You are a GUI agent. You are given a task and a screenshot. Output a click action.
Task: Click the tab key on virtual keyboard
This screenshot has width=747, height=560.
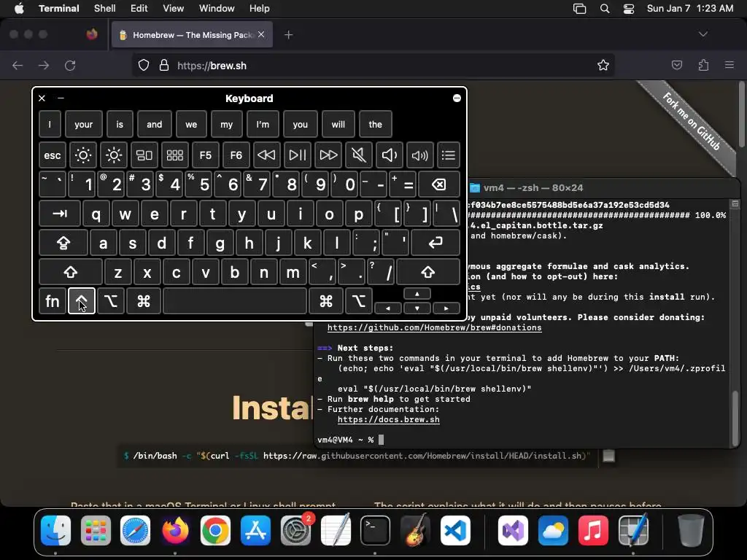[x=60, y=214]
